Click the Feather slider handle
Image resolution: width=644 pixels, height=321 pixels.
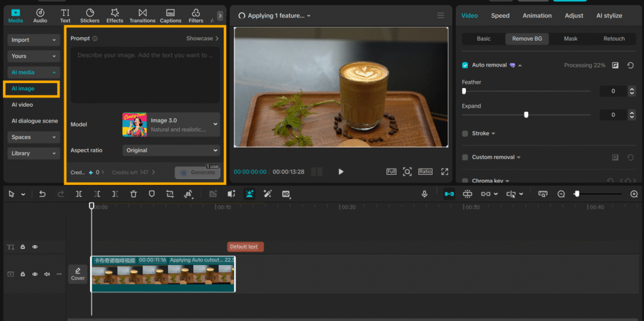pyautogui.click(x=464, y=91)
